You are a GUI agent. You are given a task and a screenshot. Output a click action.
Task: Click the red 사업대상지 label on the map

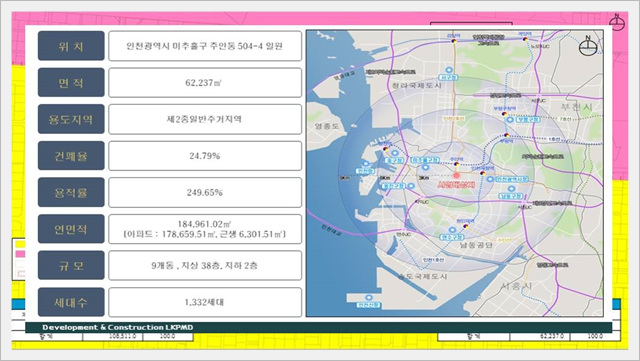pos(456,185)
